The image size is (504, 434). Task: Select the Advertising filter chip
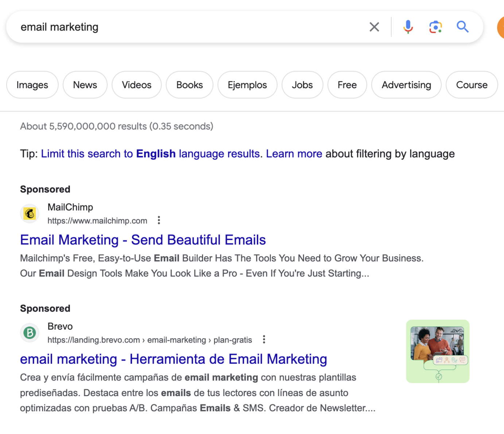point(406,85)
